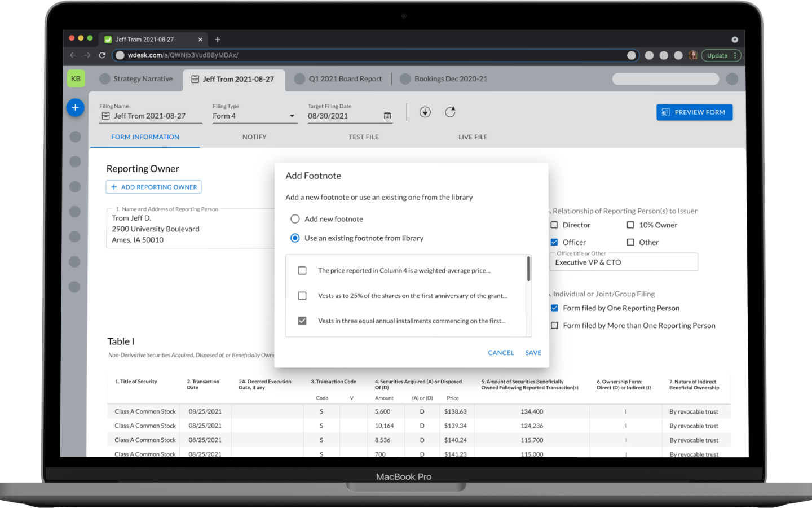Click the Reporting Owner heading
The height and width of the screenshot is (508, 812).
[143, 169]
